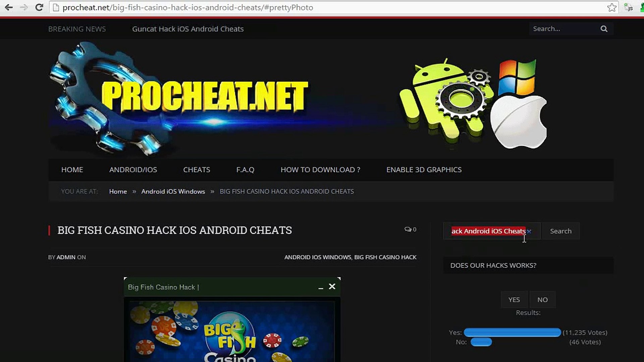Click the magnifier icon in top search
644x362 pixels.
pyautogui.click(x=604, y=29)
